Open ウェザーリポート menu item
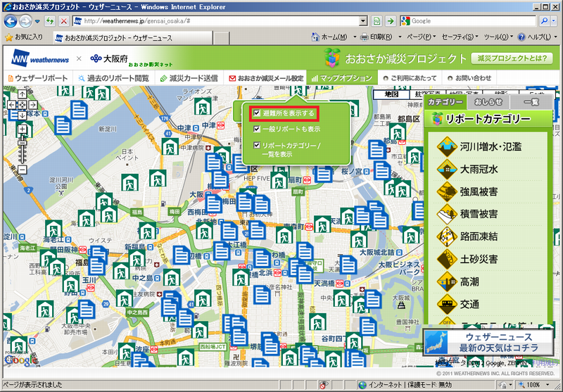Image resolution: width=563 pixels, height=392 pixels. click(x=38, y=78)
